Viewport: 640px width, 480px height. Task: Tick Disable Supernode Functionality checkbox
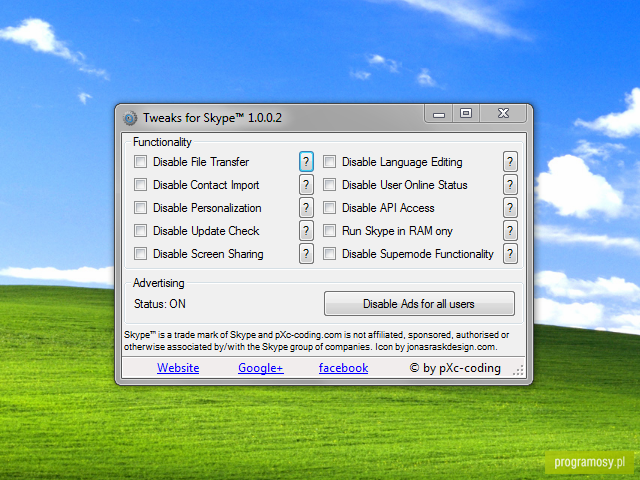point(329,254)
